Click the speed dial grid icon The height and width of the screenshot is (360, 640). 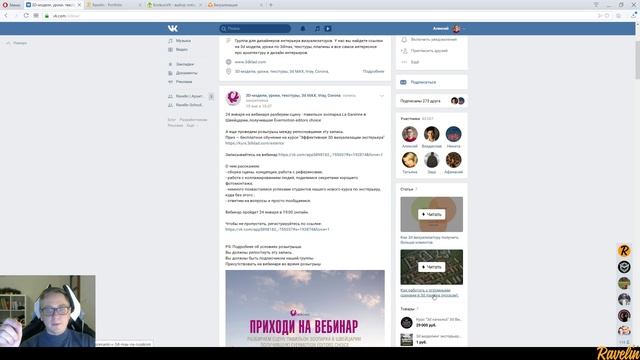pos(36,16)
